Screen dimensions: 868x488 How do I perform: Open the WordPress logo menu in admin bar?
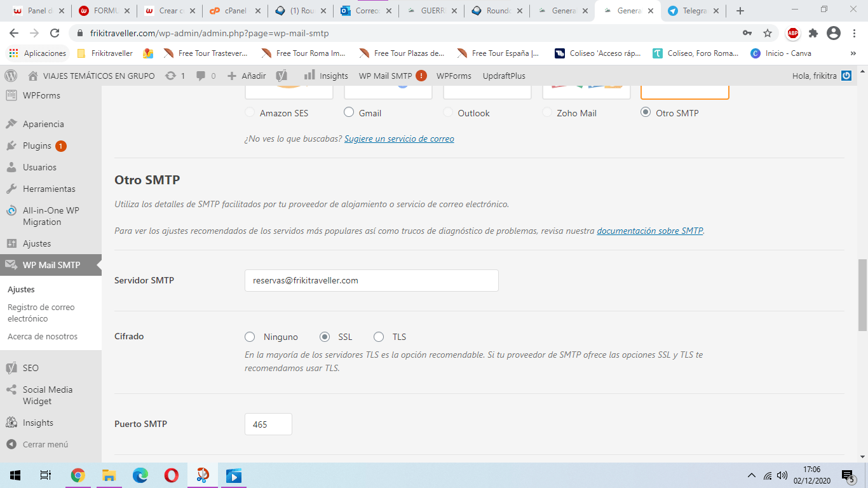tap(11, 76)
